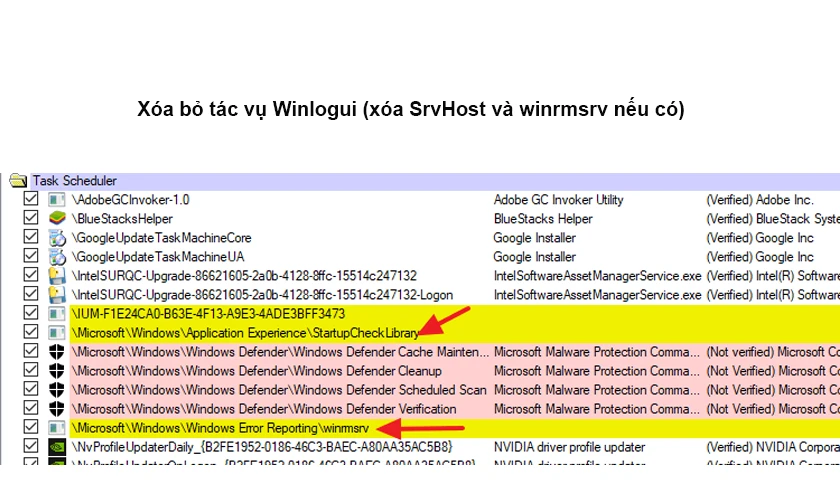Uncheck the StartupCheckLibrary task checkbox
The height and width of the screenshot is (500, 840).
[31, 332]
